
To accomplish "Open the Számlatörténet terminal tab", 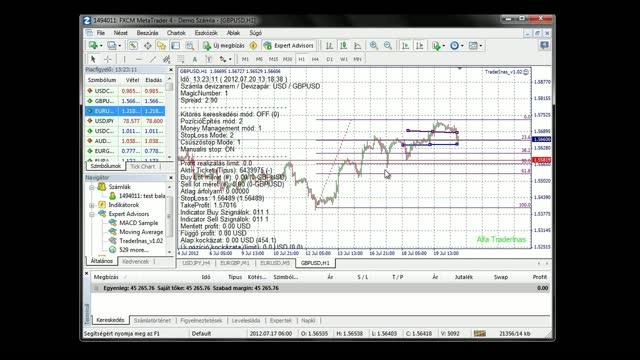I will tap(152, 320).
